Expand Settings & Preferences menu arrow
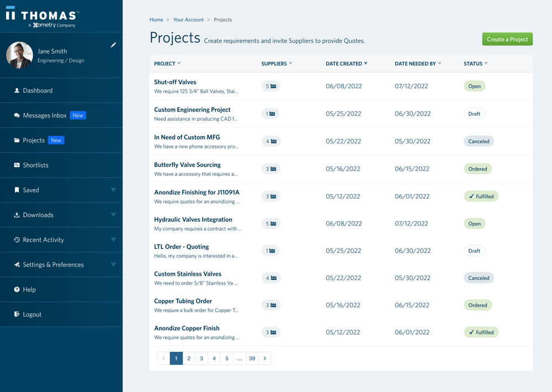The width and height of the screenshot is (552, 392). (113, 265)
